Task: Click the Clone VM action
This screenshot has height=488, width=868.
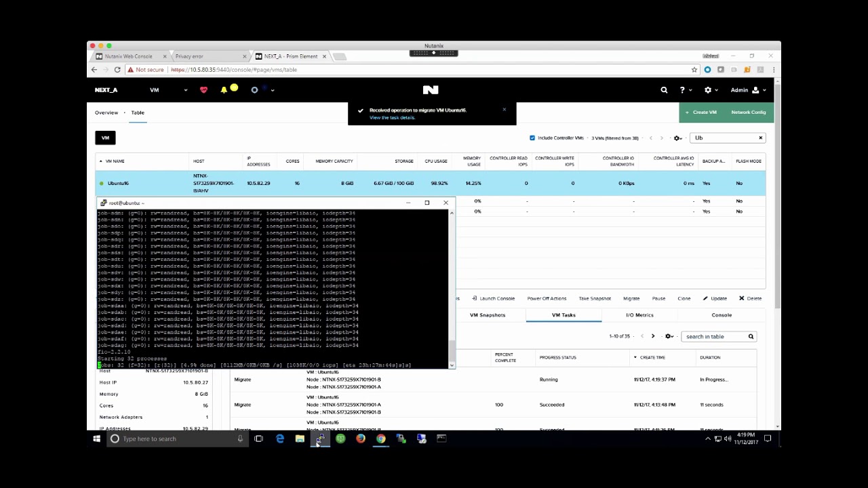Action: click(x=684, y=298)
